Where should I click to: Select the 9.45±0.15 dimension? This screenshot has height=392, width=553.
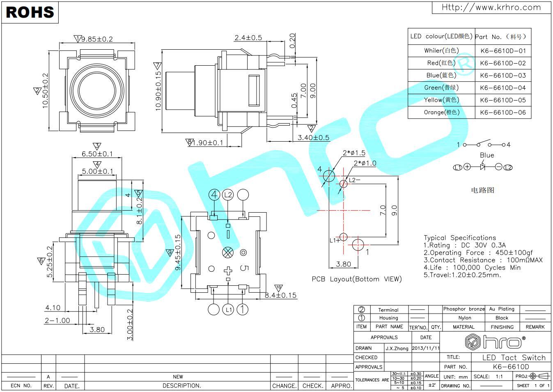click(x=178, y=252)
